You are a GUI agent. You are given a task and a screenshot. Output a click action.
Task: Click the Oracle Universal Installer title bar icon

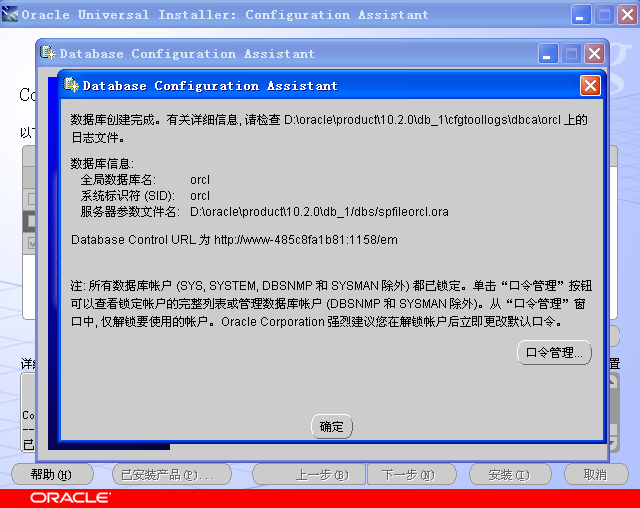(x=9, y=14)
